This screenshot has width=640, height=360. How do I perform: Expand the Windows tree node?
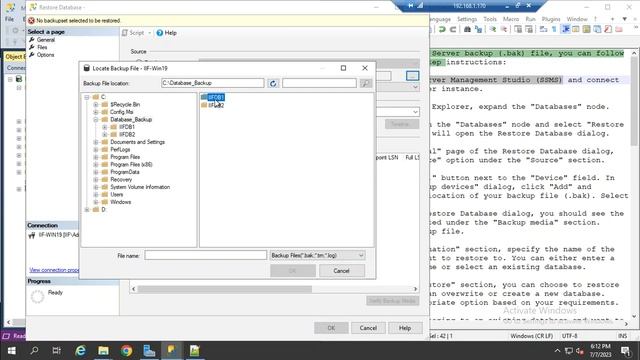pos(96,202)
